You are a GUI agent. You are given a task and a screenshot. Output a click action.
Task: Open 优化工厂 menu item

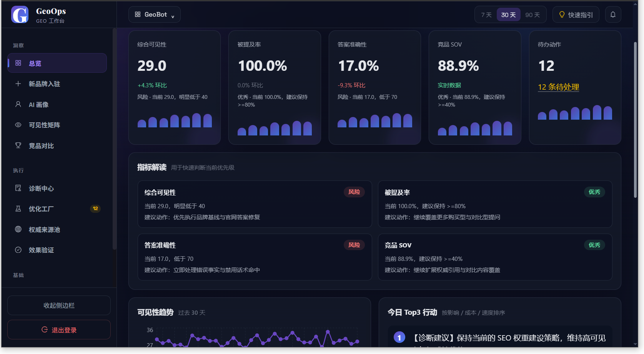point(57,209)
